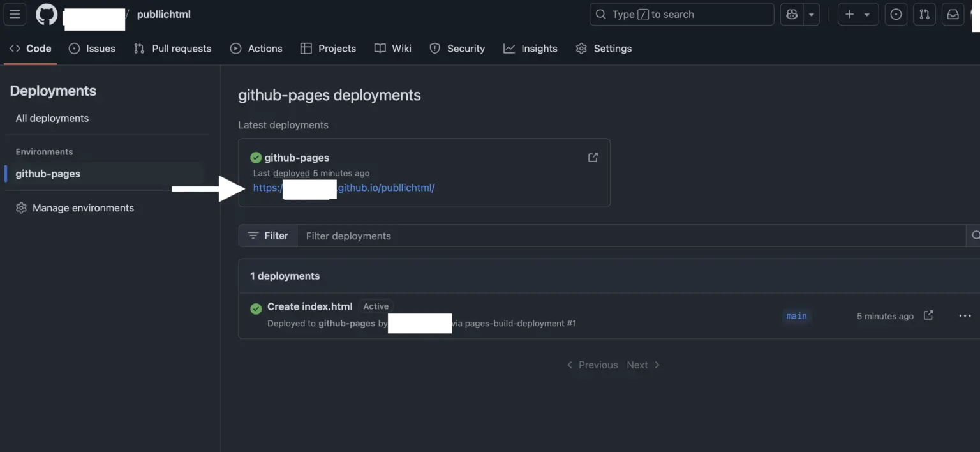Screen dimensions: 980x452
Task: Open the global navigation hamburger menu
Action: pos(15,14)
